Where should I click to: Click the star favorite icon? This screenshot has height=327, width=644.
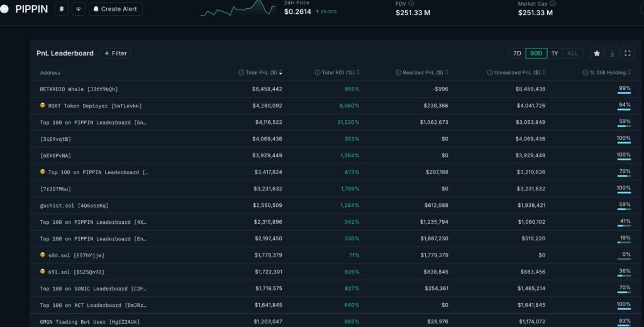(597, 53)
